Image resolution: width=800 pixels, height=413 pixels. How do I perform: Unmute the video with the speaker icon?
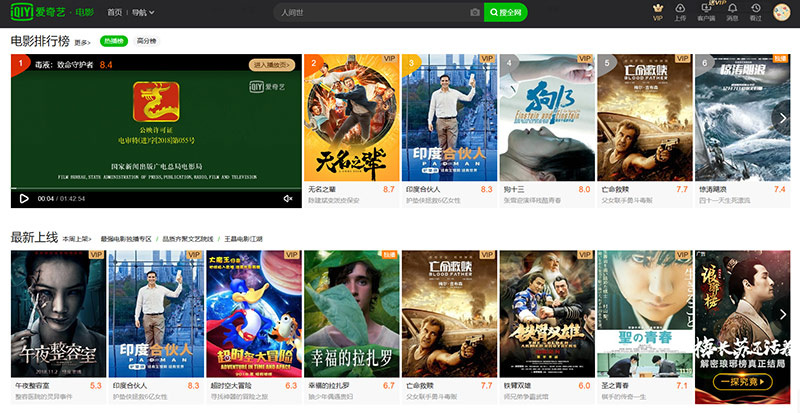[x=288, y=199]
